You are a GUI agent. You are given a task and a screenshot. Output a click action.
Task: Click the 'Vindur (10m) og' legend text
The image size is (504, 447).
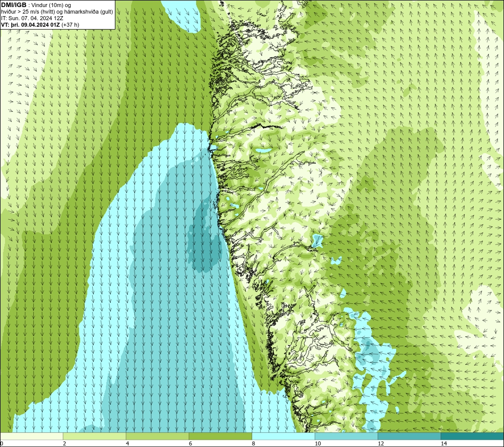pyautogui.click(x=51, y=6)
